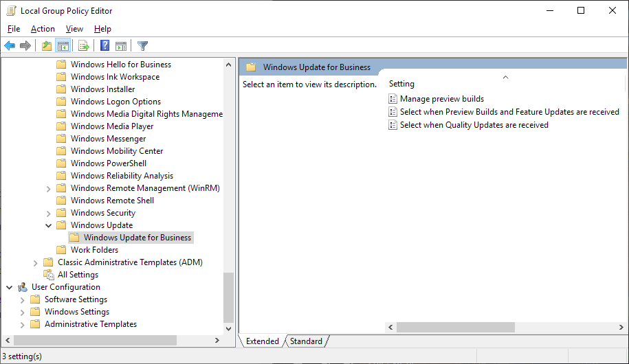Select Windows Media Player folder
Viewport: 629px width, 364px height.
pos(112,126)
